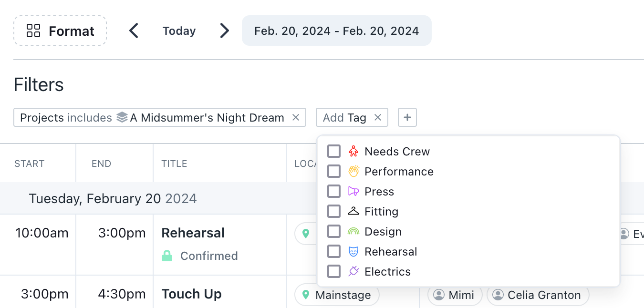Click the red Needs Crew person icon
Image resolution: width=644 pixels, height=308 pixels.
pyautogui.click(x=353, y=152)
